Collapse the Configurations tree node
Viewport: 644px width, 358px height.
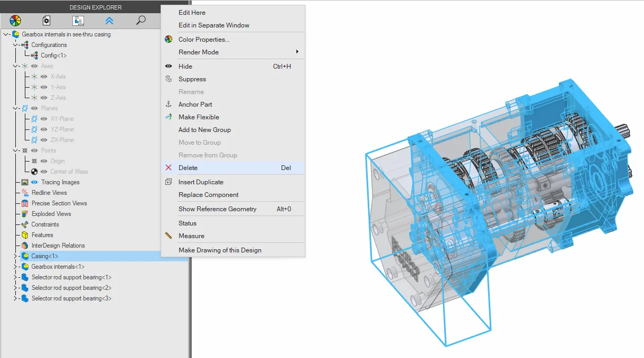[15, 45]
